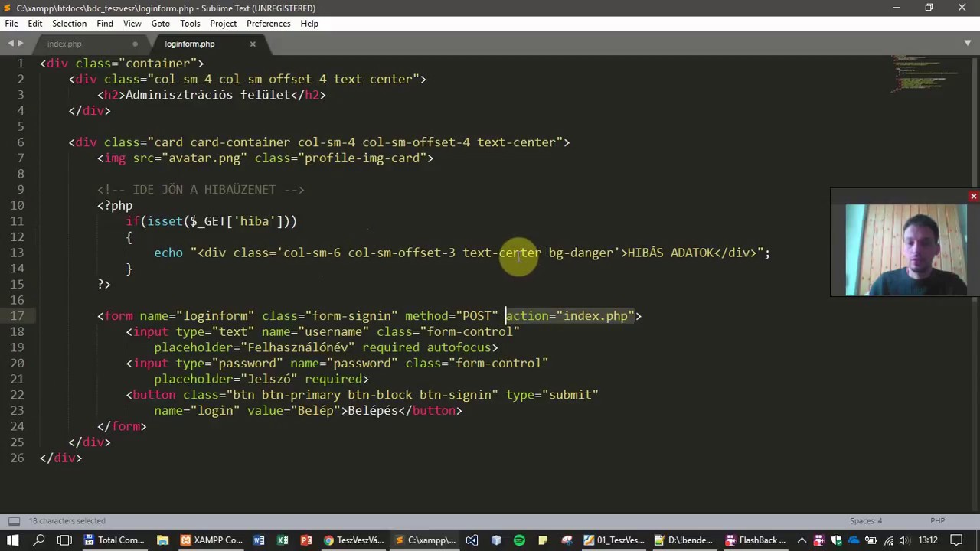
Task: Open the tab list dropdown arrow
Action: click(968, 44)
